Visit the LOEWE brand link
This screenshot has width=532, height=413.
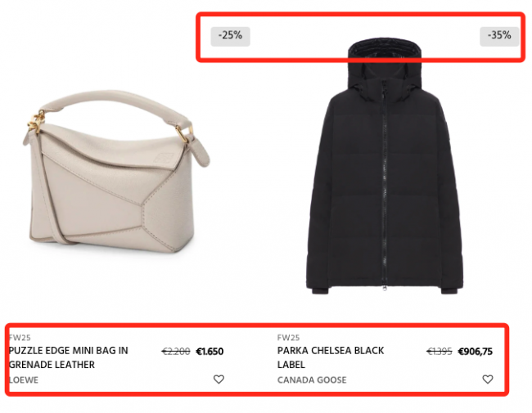click(x=24, y=379)
